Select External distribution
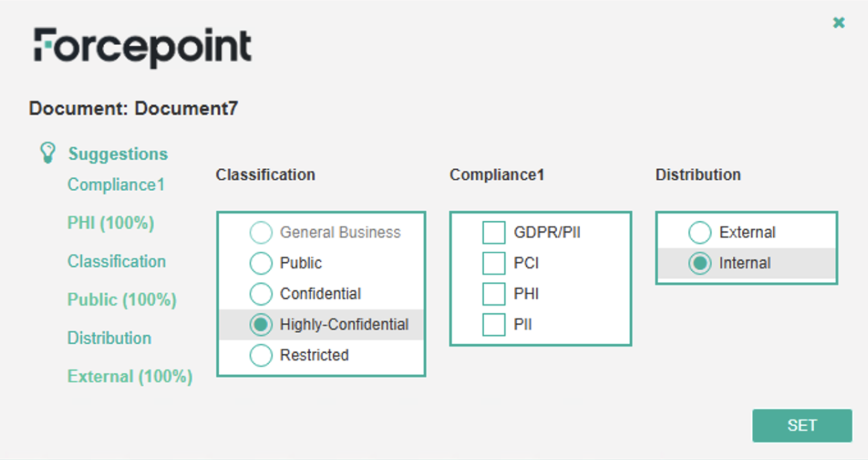Screen dimensions: 868x460 pyautogui.click(x=699, y=233)
